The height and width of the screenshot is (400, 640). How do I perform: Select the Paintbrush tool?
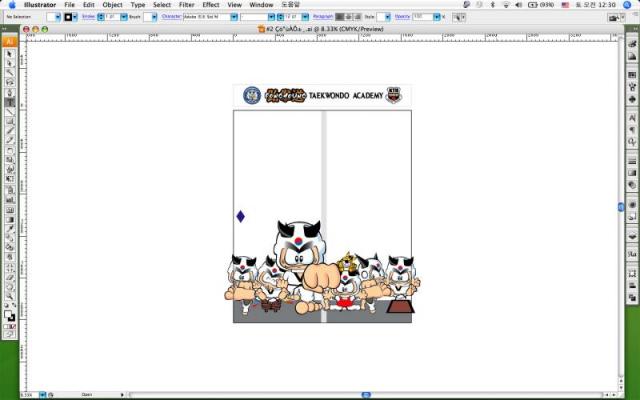pos(10,131)
